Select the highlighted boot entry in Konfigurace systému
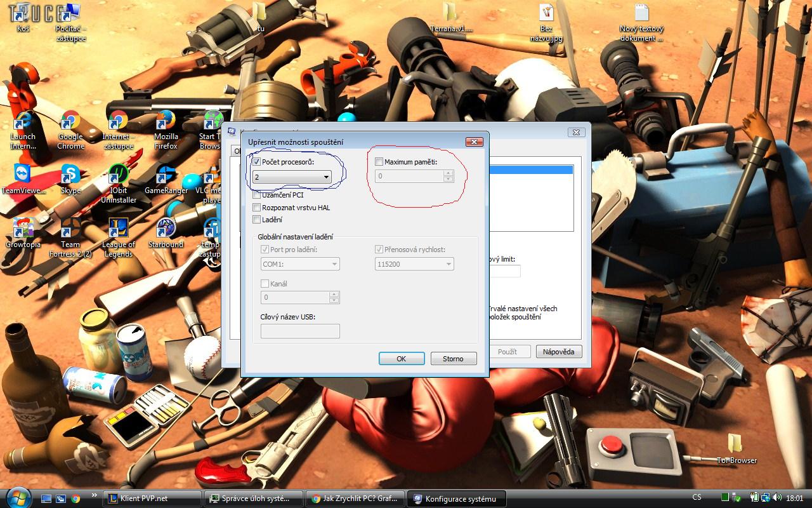Screen dimensions: 812x508 (532, 170)
